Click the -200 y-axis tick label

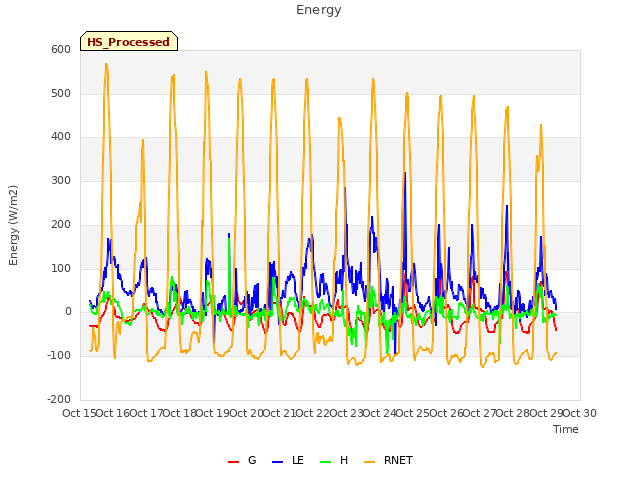[59, 400]
